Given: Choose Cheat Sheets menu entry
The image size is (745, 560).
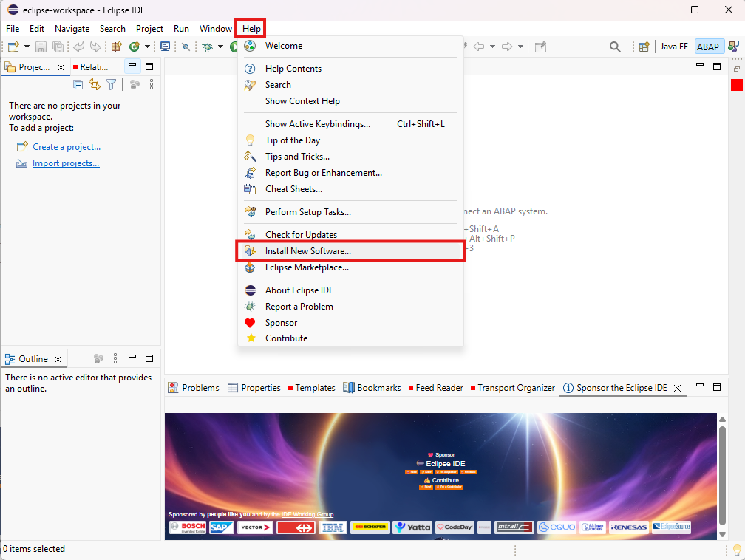Looking at the screenshot, I should tap(350, 189).
